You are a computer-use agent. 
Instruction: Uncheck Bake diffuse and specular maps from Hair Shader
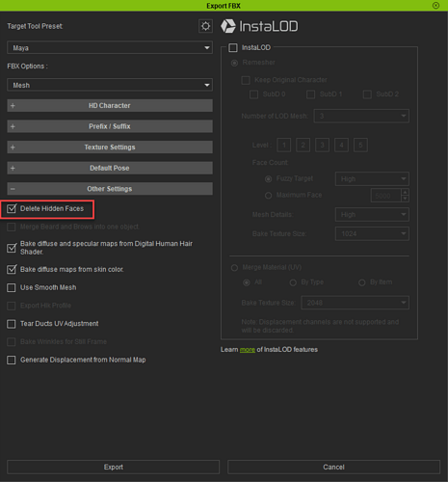12,248
